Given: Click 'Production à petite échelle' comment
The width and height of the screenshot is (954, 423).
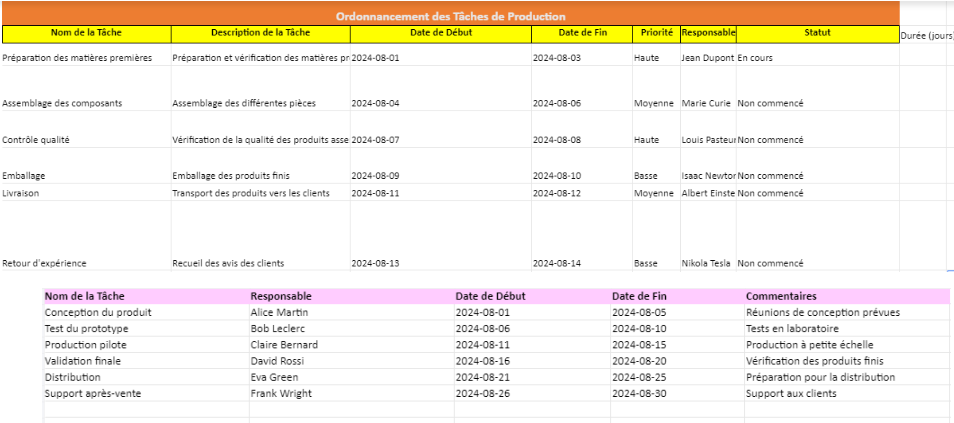Looking at the screenshot, I should pyautogui.click(x=847, y=344).
